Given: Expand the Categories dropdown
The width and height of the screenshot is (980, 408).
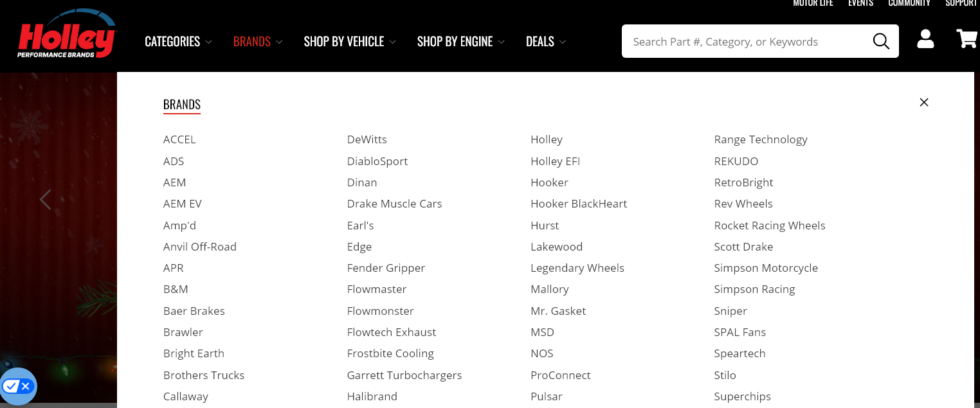Looking at the screenshot, I should (178, 42).
